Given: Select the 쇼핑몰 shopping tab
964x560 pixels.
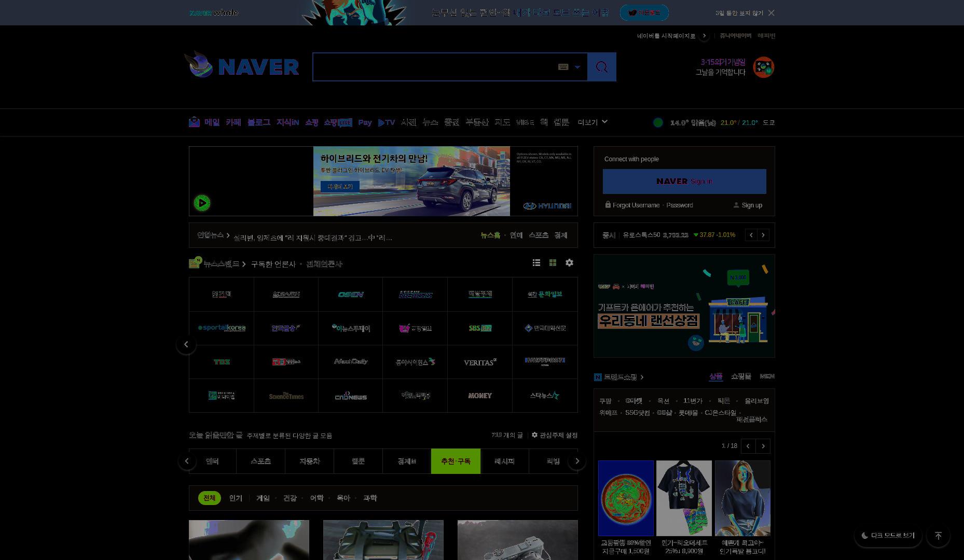Looking at the screenshot, I should coord(741,376).
